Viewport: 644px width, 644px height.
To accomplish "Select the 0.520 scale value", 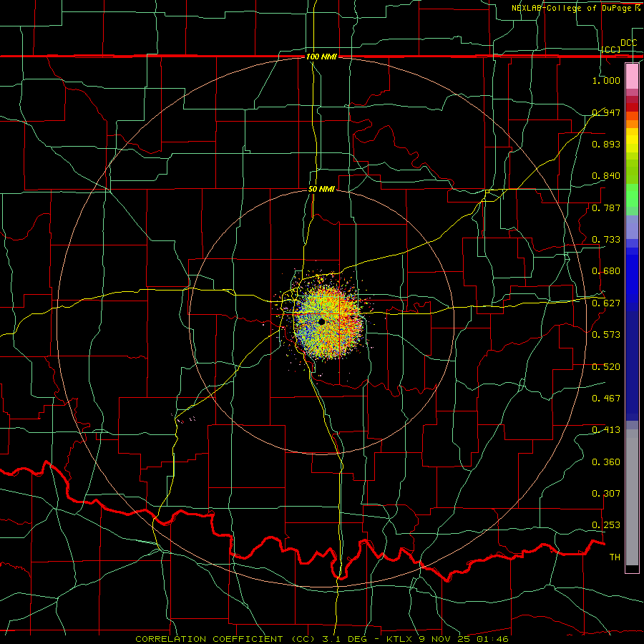I will click(x=606, y=367).
